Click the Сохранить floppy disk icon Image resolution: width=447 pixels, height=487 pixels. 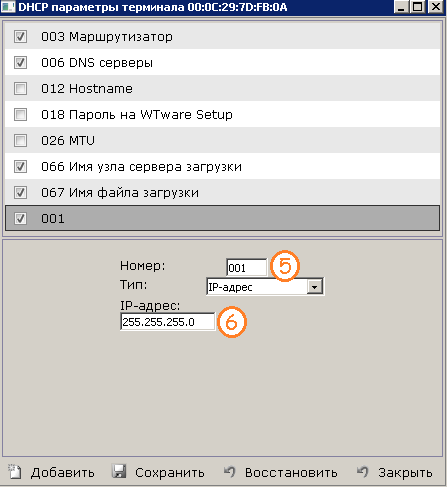(x=119, y=472)
